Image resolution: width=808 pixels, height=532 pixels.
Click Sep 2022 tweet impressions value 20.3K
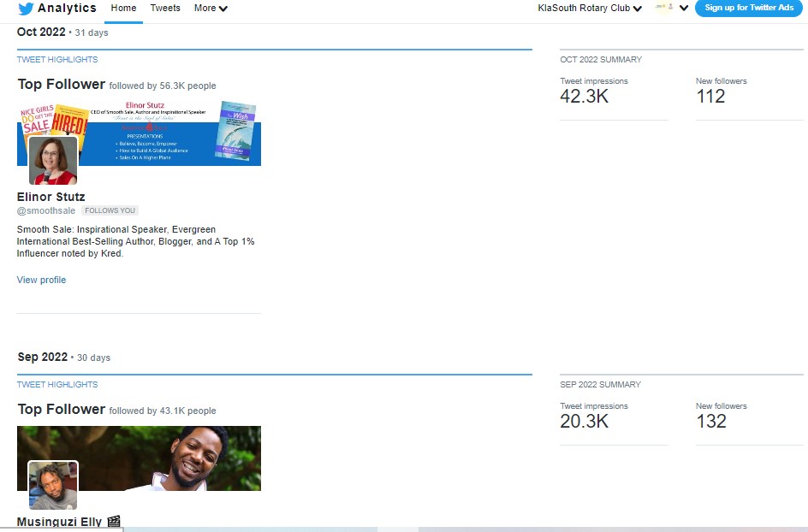585,422
